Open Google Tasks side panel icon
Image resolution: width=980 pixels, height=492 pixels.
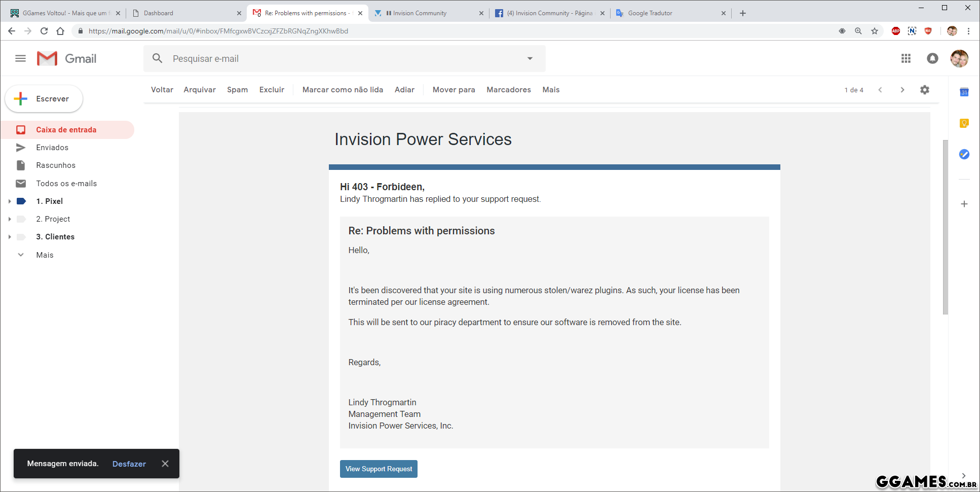click(x=964, y=154)
